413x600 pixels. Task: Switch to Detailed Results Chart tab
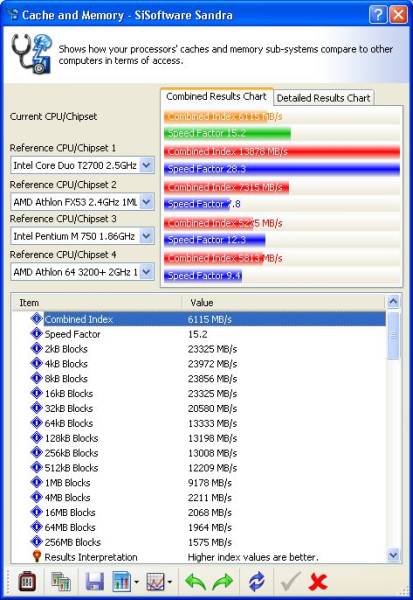[x=323, y=98]
